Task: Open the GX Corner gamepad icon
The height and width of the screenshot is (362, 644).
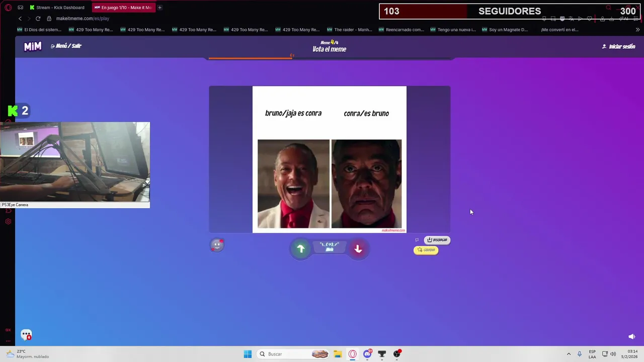Action: pyautogui.click(x=20, y=8)
